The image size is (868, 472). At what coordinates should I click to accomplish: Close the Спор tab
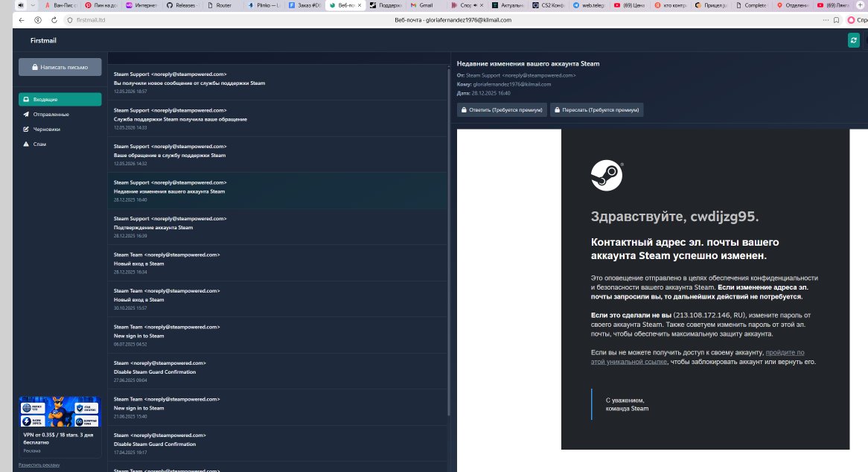(481, 5)
